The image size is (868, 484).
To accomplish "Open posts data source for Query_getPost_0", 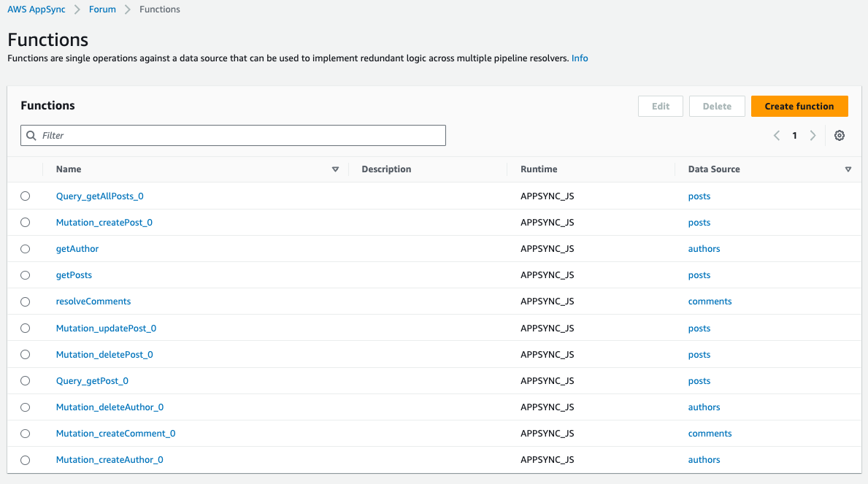I will pyautogui.click(x=699, y=381).
